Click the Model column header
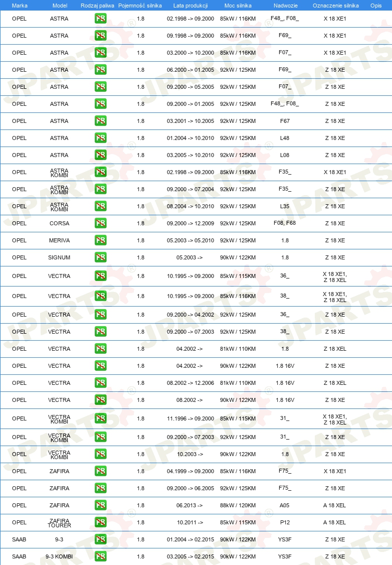This screenshot has width=392, height=565. 60,6
